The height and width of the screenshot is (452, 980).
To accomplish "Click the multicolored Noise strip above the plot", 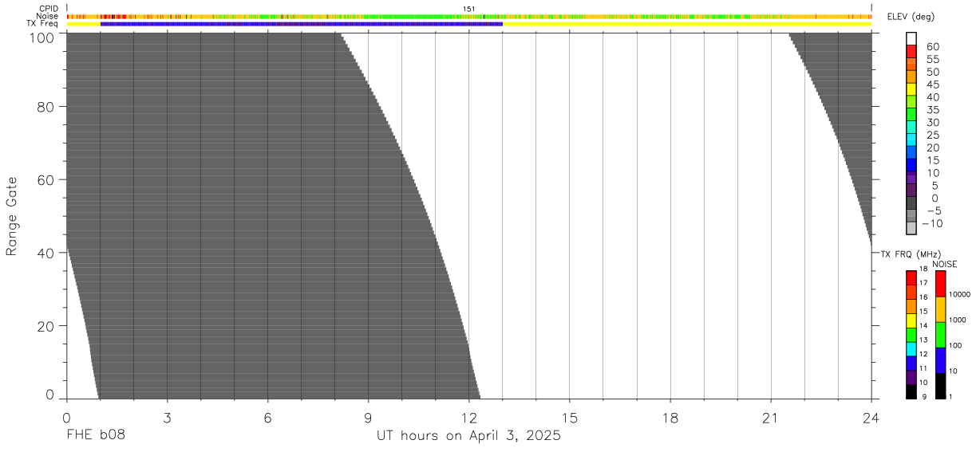I will (x=468, y=16).
